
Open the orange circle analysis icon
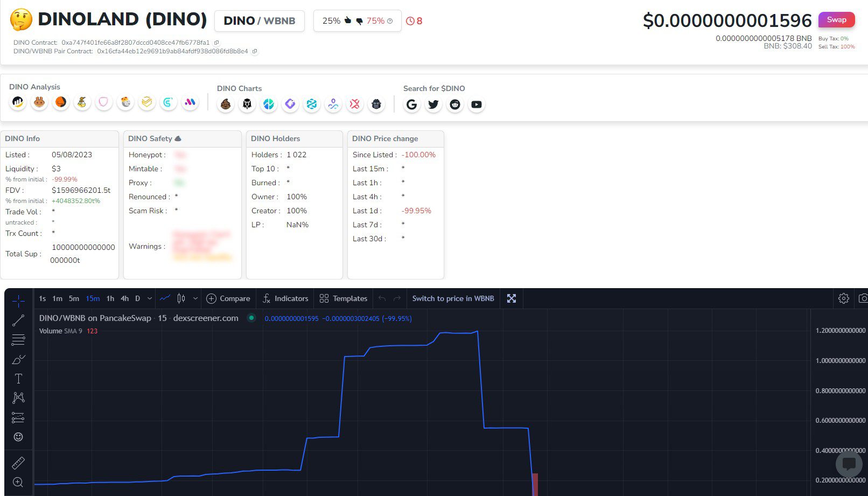click(x=61, y=102)
